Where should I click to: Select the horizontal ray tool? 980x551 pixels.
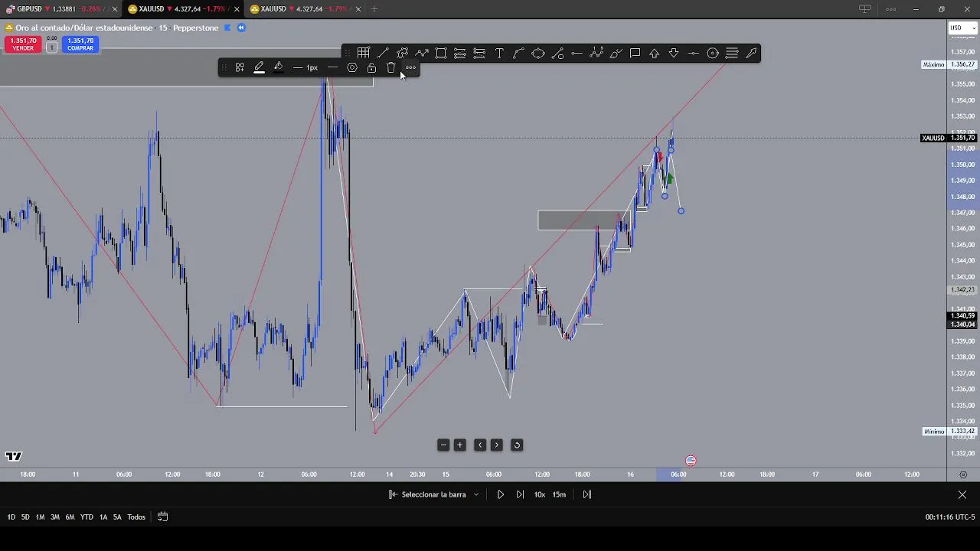693,53
